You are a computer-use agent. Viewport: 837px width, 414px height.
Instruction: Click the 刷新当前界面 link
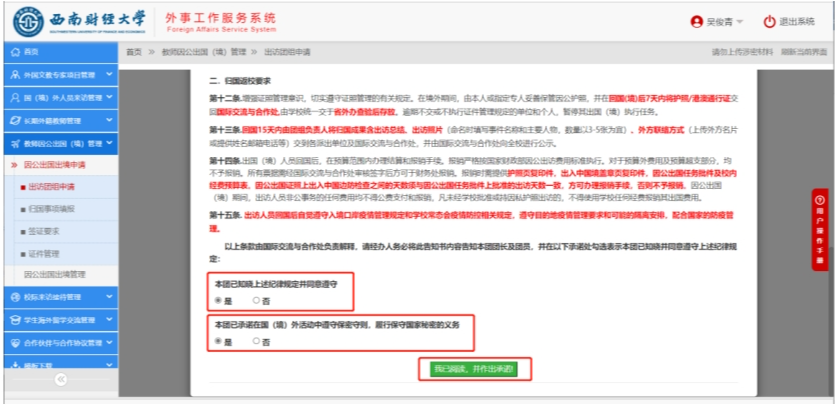click(803, 51)
